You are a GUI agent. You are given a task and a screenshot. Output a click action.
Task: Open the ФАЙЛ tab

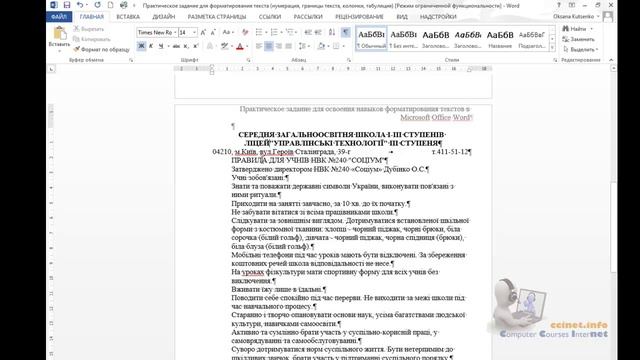59,17
